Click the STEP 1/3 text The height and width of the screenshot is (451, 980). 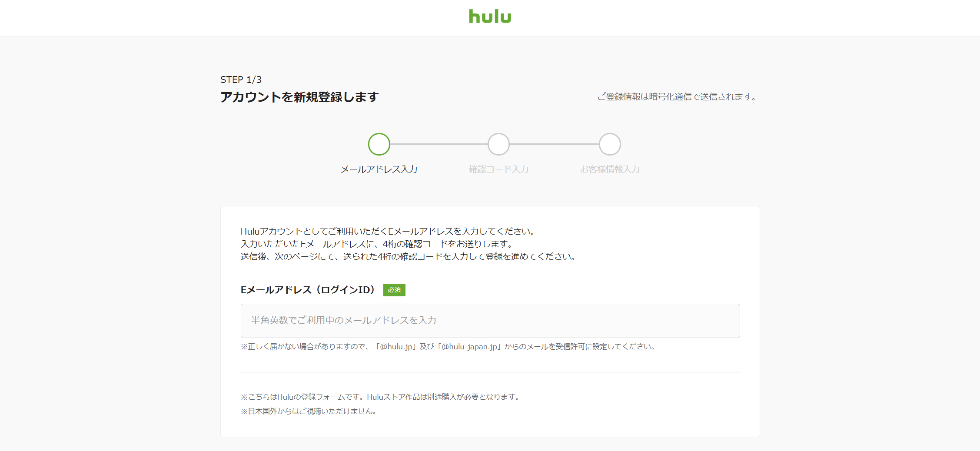[x=241, y=80]
